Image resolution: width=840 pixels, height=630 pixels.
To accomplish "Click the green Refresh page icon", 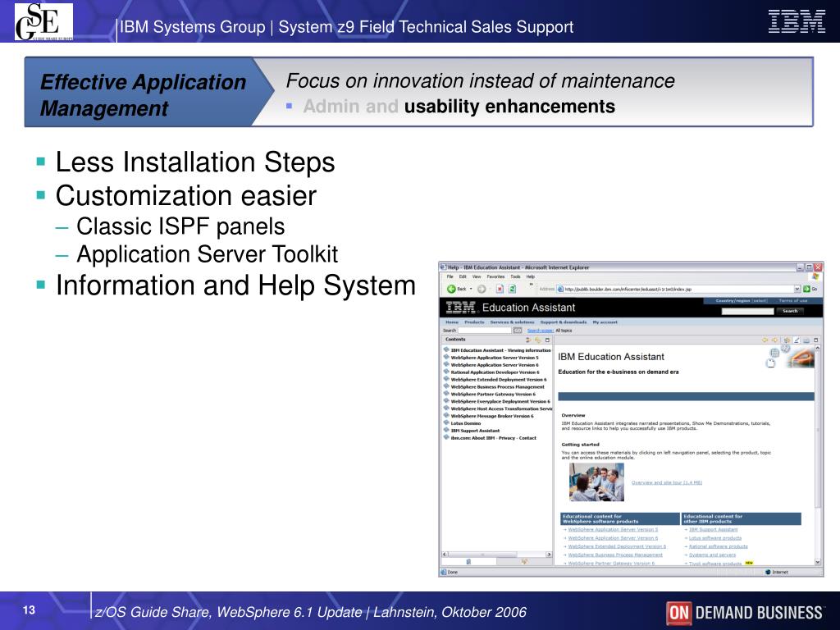I will [512, 289].
